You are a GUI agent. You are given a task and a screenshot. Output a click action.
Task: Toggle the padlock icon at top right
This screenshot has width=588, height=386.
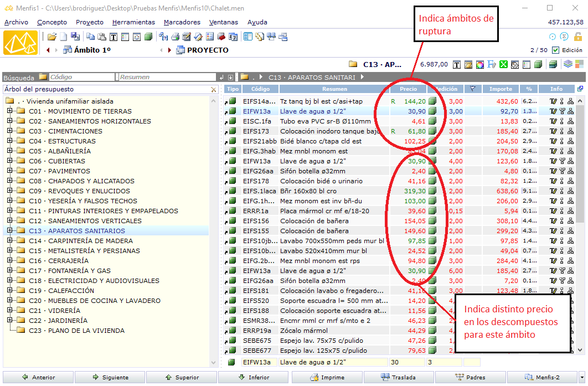tap(578, 37)
